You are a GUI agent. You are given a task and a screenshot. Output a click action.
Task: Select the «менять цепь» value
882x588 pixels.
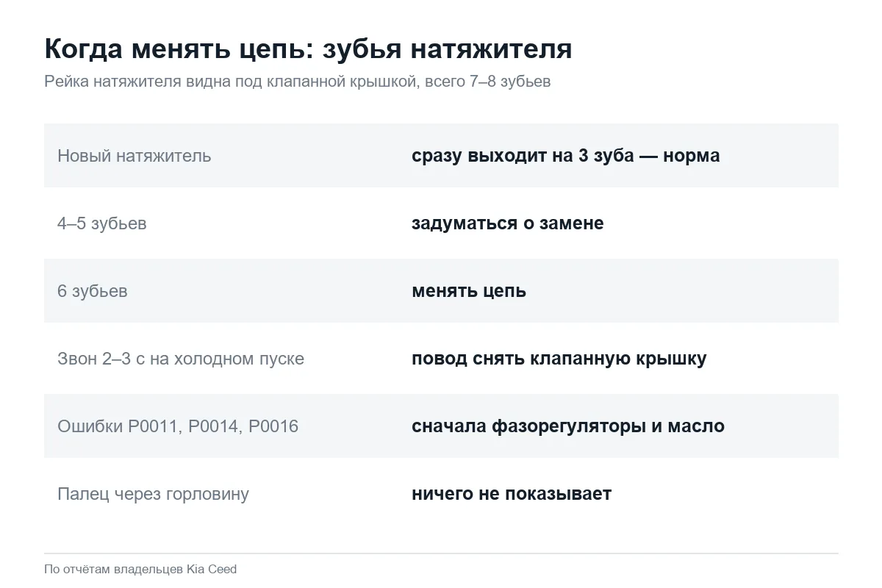pyautogui.click(x=468, y=291)
